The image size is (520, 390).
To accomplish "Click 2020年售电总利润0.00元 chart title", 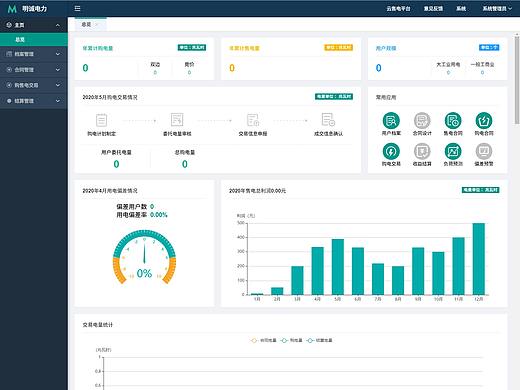I will 257,191.
